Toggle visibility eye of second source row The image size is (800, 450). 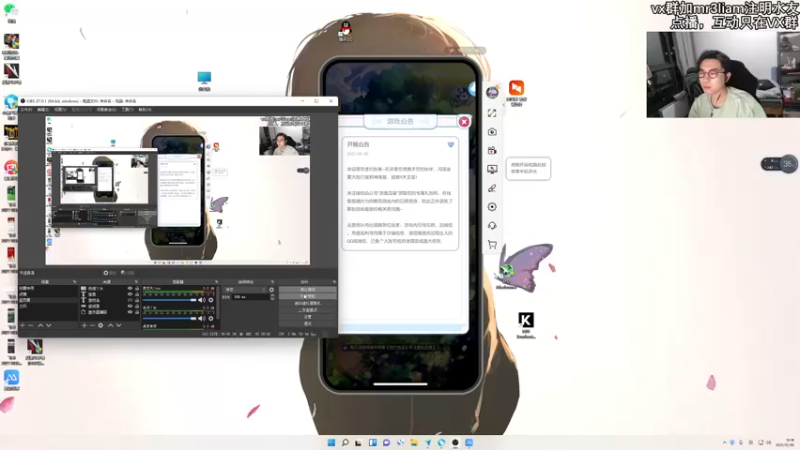click(130, 294)
